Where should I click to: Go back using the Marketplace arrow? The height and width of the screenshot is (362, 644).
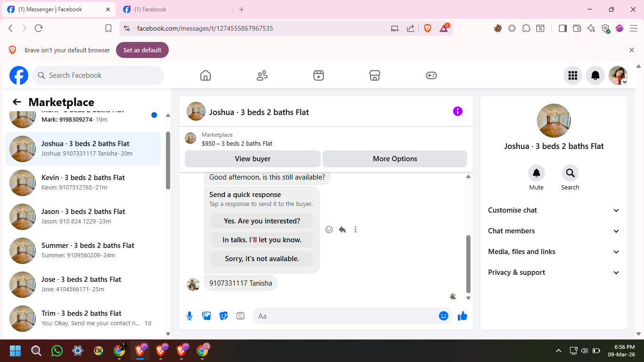17,102
